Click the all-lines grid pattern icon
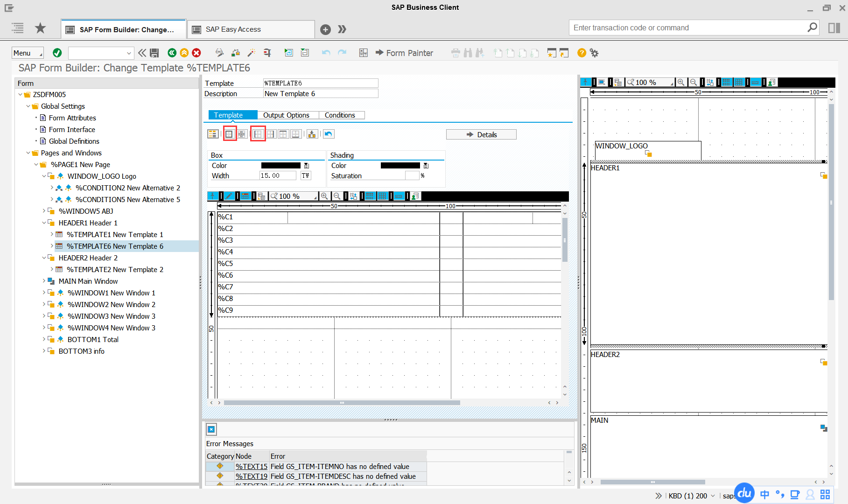The height and width of the screenshot is (504, 848). [242, 134]
